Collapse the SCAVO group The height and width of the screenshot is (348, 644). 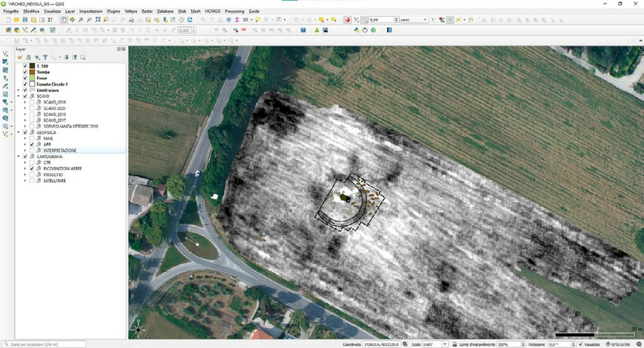click(x=19, y=96)
